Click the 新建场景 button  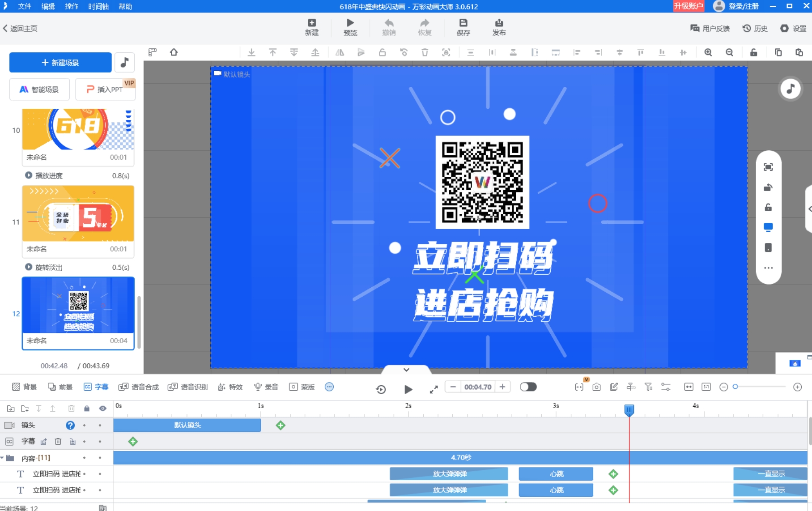click(x=60, y=62)
